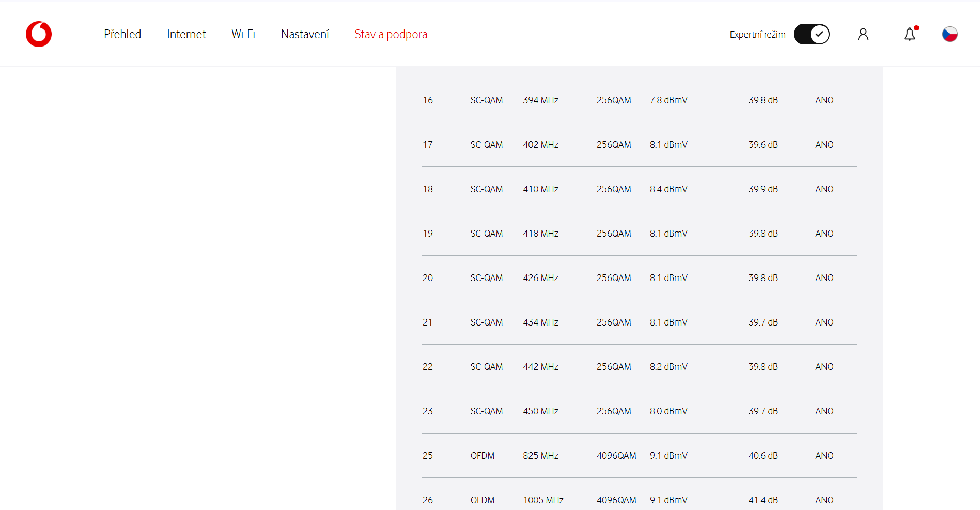The image size is (980, 510).
Task: Open the Nastavení menu
Action: pyautogui.click(x=305, y=34)
